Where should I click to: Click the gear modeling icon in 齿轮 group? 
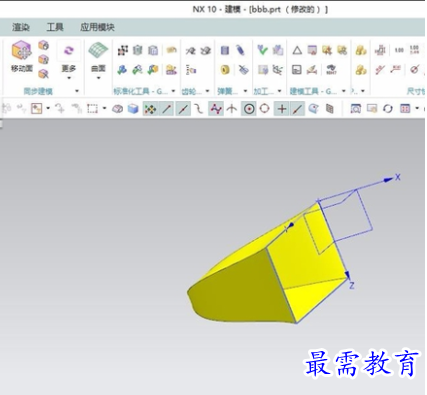click(191, 50)
